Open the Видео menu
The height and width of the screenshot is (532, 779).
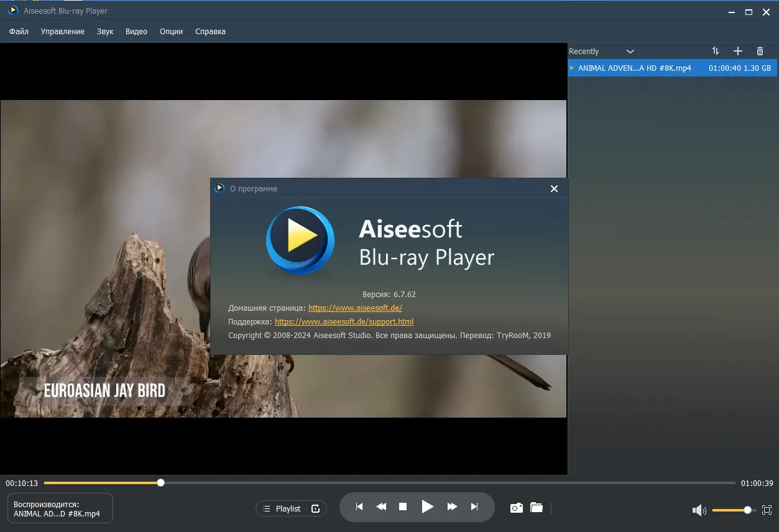coord(136,32)
